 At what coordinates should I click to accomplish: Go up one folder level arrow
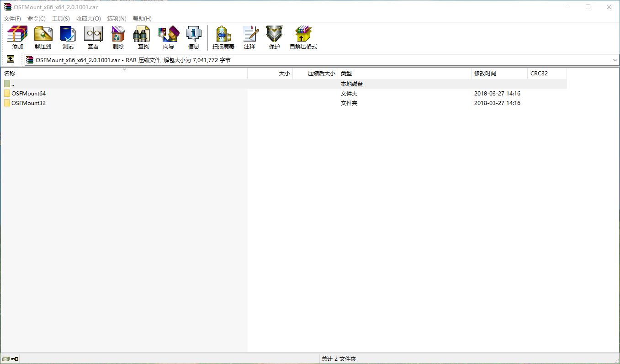pyautogui.click(x=11, y=59)
